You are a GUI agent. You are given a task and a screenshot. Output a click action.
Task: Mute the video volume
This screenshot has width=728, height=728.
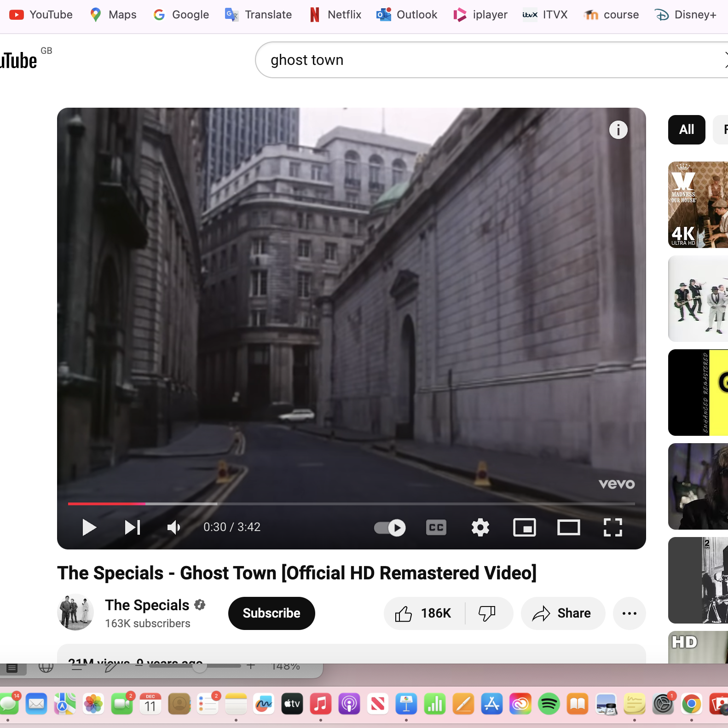(x=173, y=527)
